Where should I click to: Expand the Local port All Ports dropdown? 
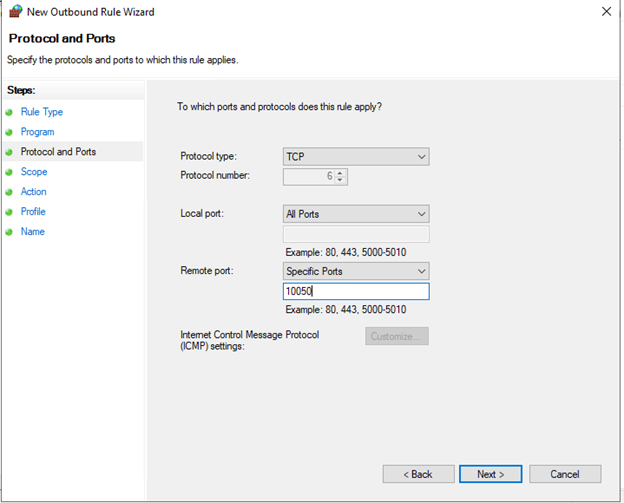tap(356, 214)
